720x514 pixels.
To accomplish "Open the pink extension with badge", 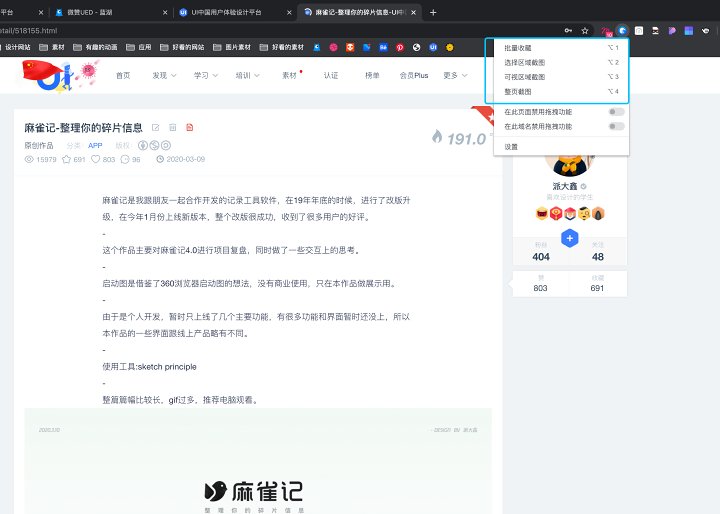I will (x=606, y=31).
